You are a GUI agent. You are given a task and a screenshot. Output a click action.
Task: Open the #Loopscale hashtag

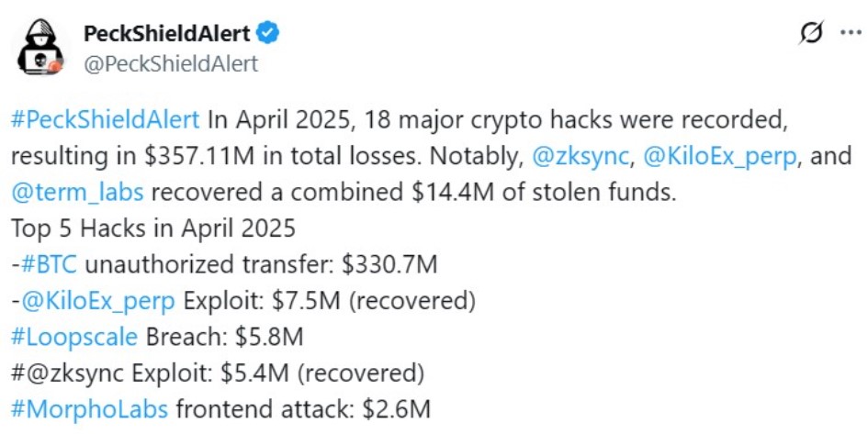pos(73,338)
